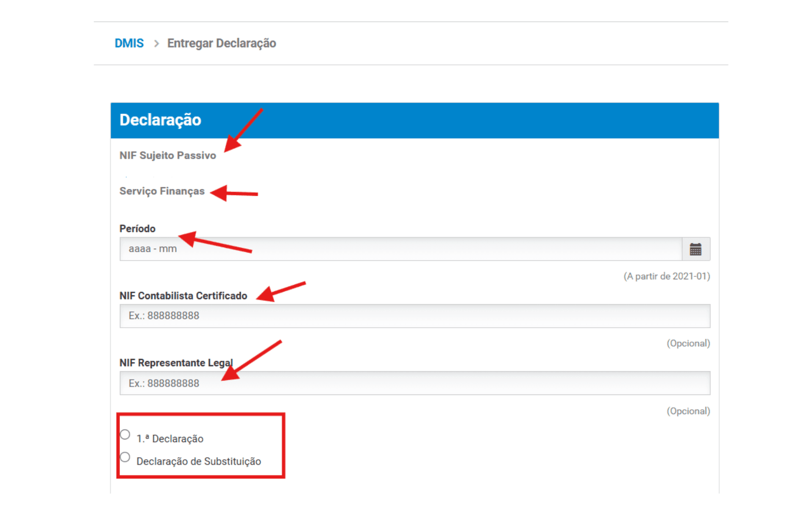This screenshot has width=812, height=506.
Task: Click the NIF Representante Legal label
Action: (176, 363)
